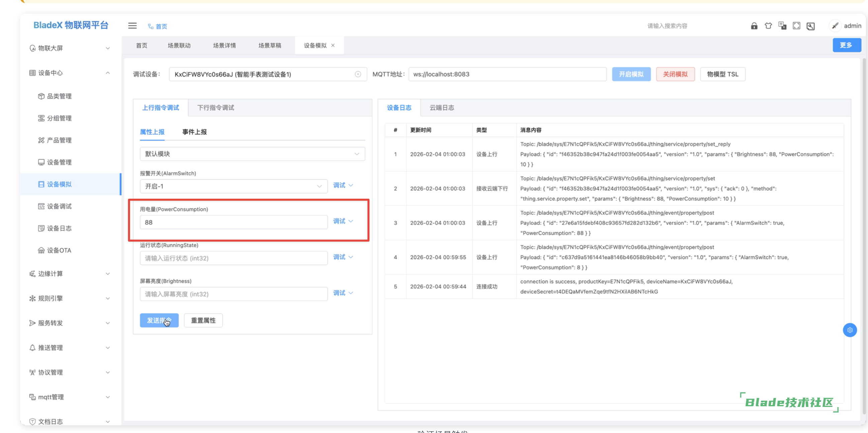The height and width of the screenshot is (433, 868).
Task: Click the blue floating settings gear
Action: tap(850, 330)
